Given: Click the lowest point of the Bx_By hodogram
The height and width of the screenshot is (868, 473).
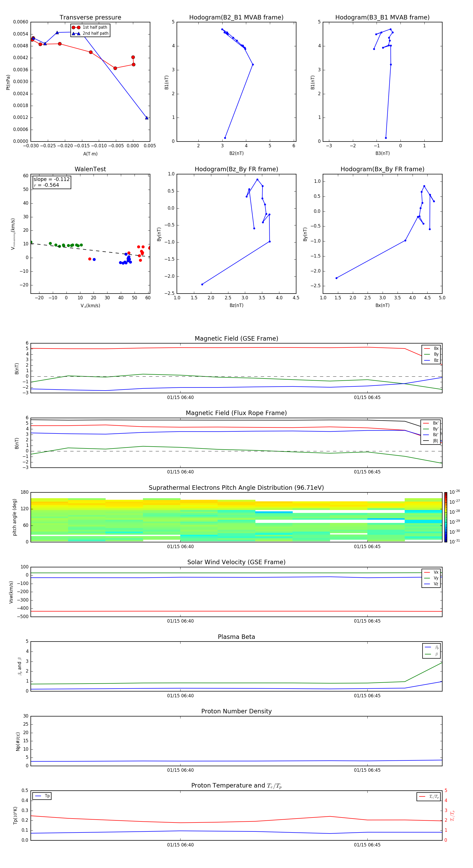Looking at the screenshot, I should pos(336,278).
